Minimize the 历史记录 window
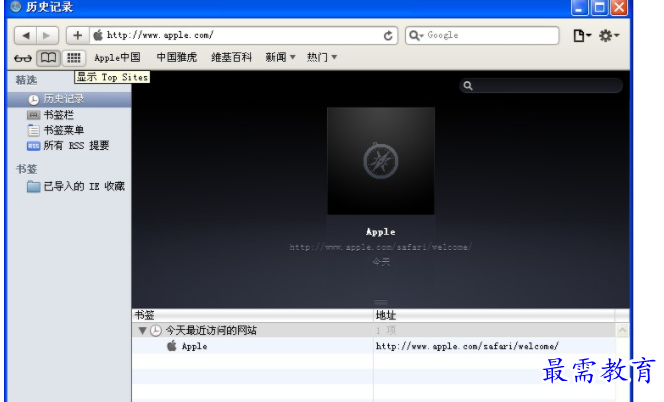The width and height of the screenshot is (664, 402). coord(579,7)
